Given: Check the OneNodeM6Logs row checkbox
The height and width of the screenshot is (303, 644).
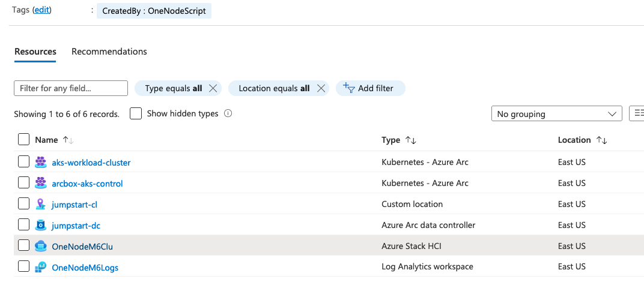Looking at the screenshot, I should pyautogui.click(x=24, y=266).
